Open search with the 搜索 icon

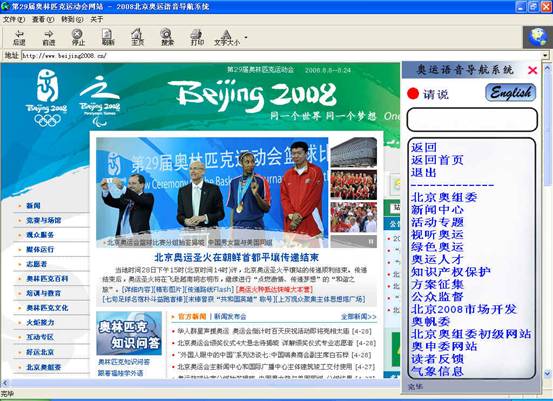167,37
